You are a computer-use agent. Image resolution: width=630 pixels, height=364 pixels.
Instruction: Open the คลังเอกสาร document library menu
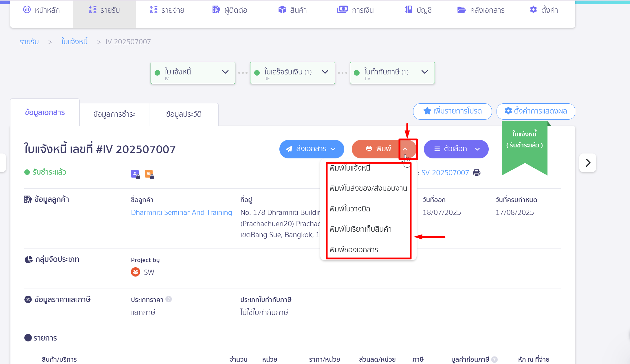tap(481, 10)
